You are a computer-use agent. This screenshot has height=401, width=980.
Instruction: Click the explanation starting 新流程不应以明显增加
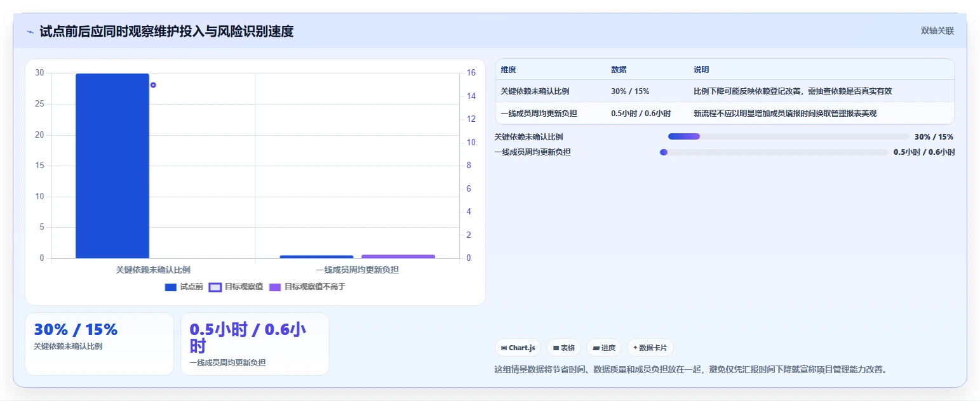[x=785, y=114]
